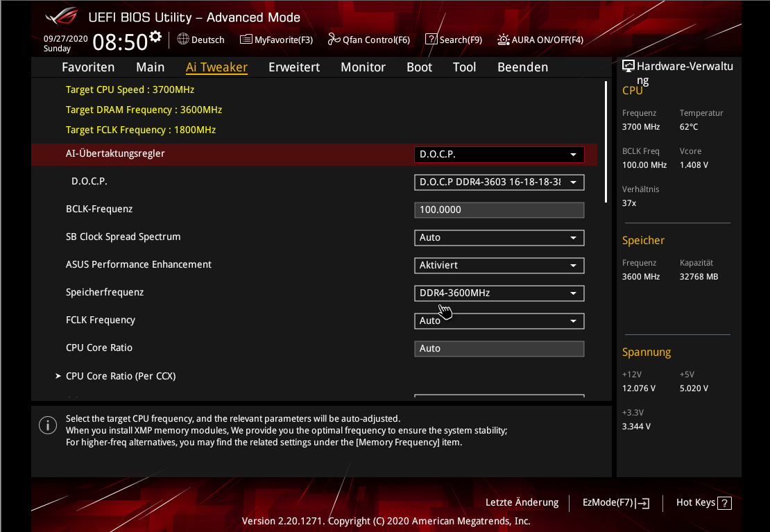Click the CPU Core Ratio Auto field
The height and width of the screenshot is (532, 770).
click(499, 349)
